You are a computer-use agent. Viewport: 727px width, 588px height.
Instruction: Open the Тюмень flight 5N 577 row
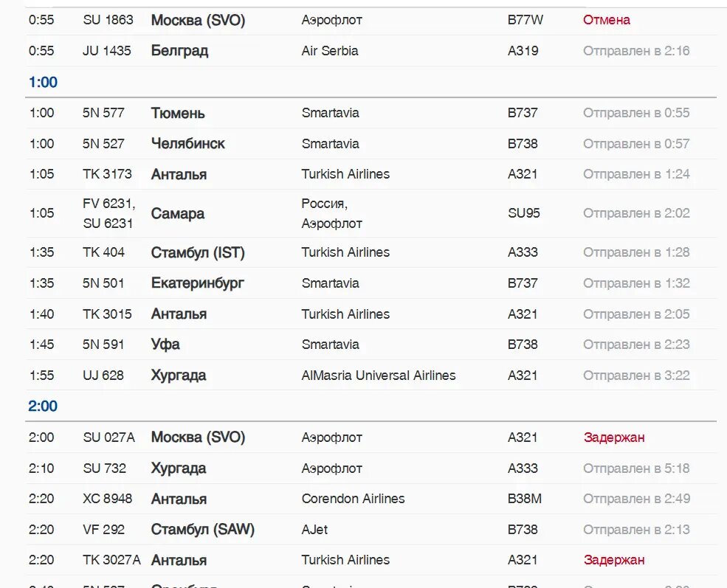click(x=178, y=113)
